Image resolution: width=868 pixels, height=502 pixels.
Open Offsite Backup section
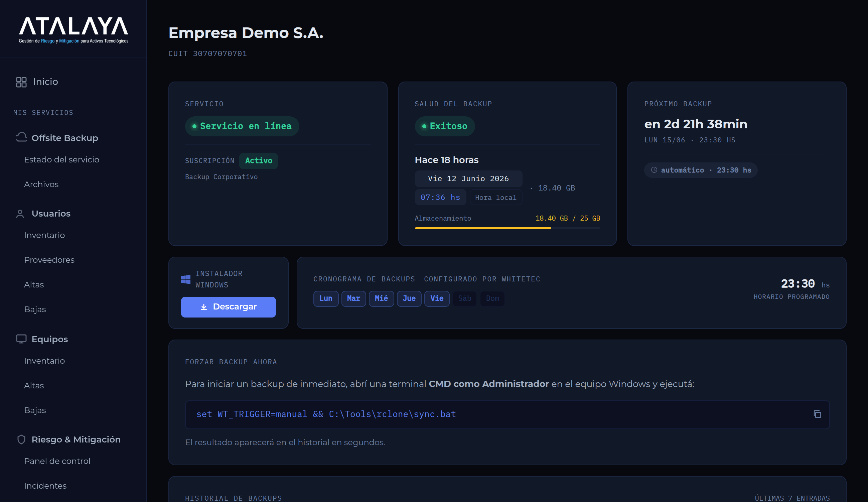(x=65, y=138)
